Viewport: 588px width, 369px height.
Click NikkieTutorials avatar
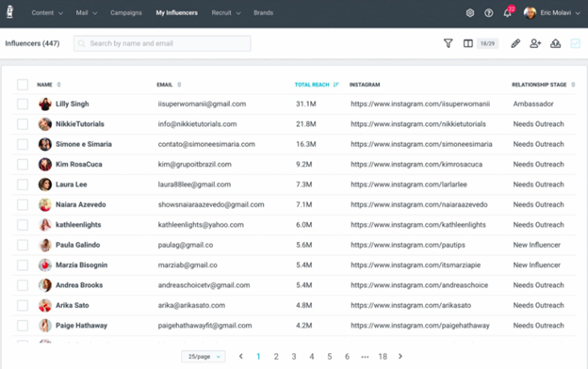click(x=45, y=124)
